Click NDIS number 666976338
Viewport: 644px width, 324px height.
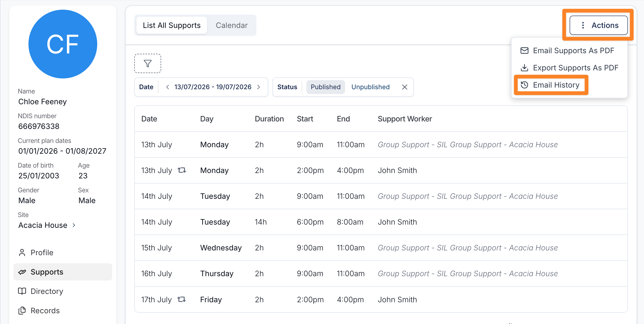pos(39,126)
